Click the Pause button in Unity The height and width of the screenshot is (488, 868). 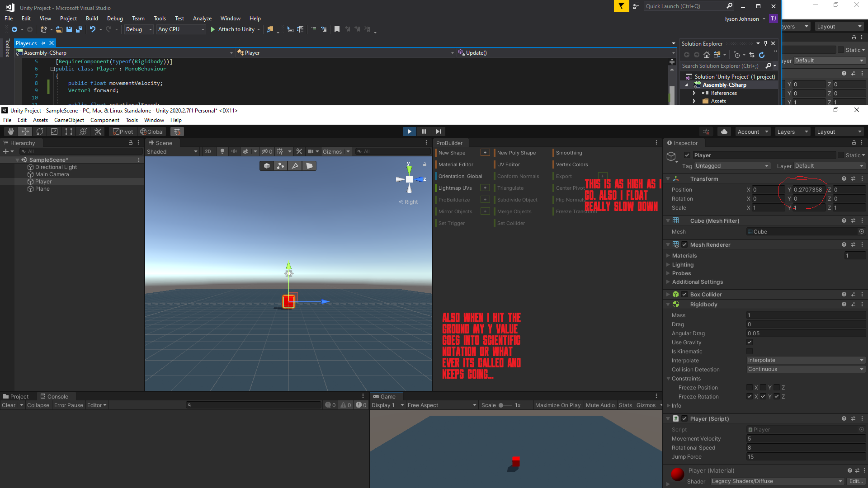click(x=424, y=131)
